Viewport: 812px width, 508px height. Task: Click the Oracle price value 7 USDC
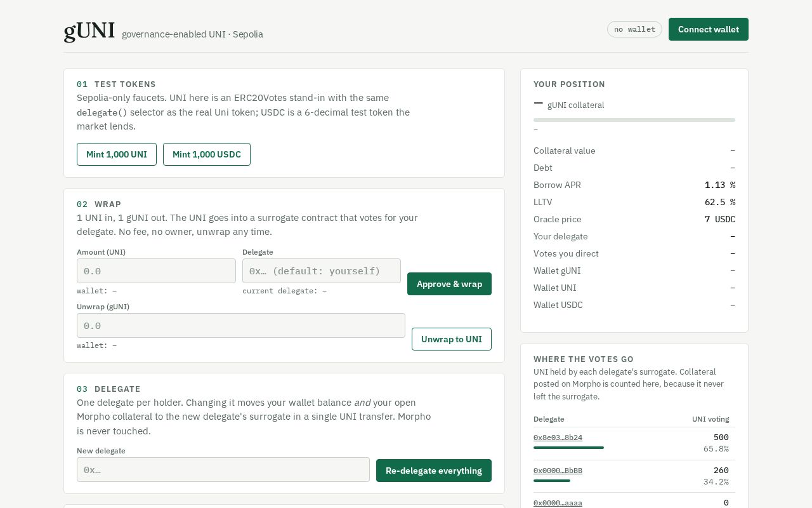point(720,219)
